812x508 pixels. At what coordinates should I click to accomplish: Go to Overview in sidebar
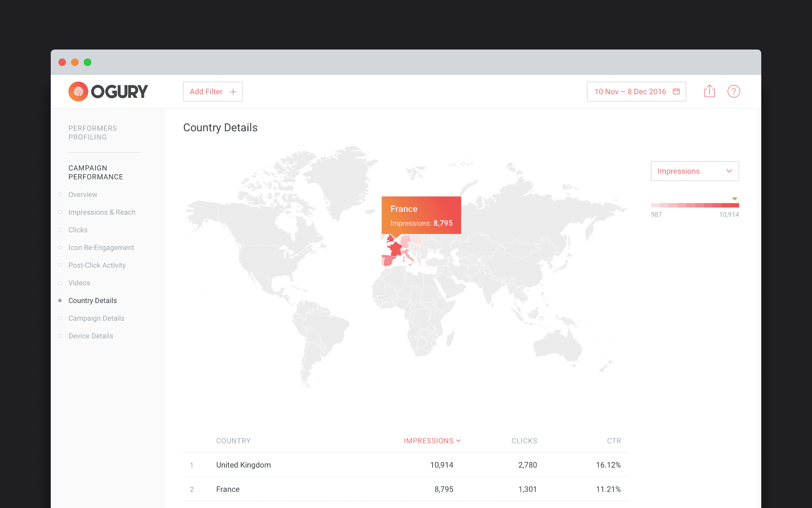(82, 195)
